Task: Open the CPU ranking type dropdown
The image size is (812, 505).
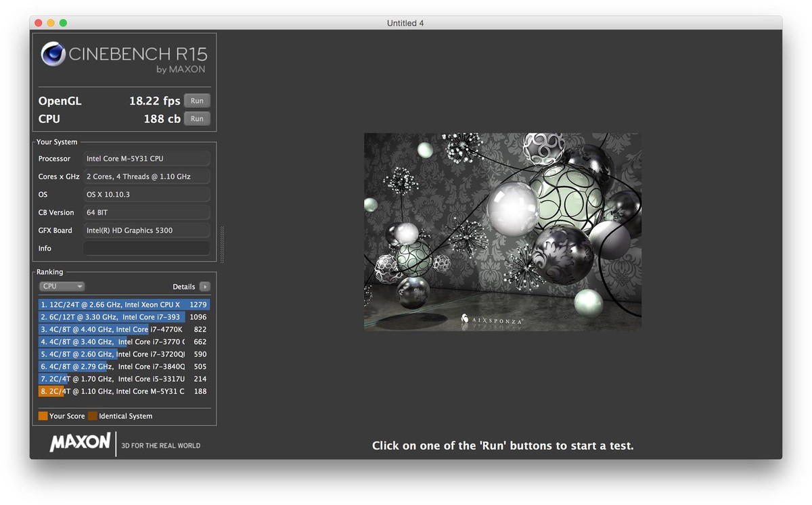Action: coord(62,287)
